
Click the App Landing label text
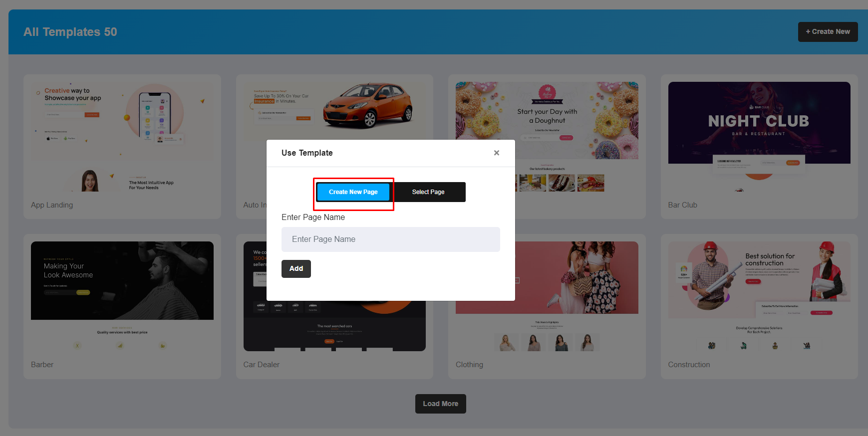tap(52, 205)
